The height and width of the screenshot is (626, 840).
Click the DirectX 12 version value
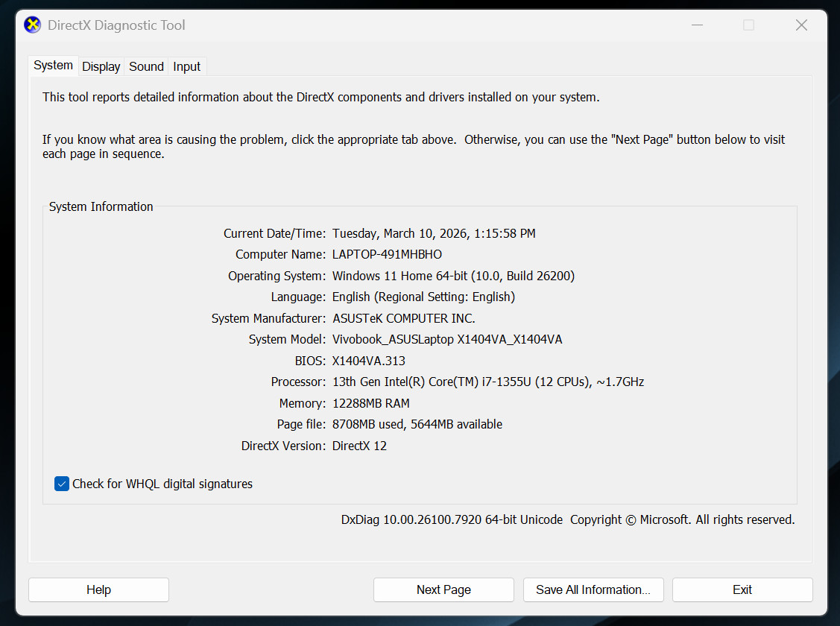(x=359, y=446)
